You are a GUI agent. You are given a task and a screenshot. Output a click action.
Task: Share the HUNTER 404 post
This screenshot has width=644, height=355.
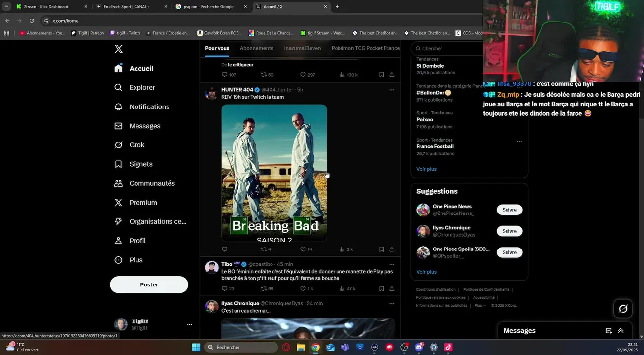pos(392,249)
